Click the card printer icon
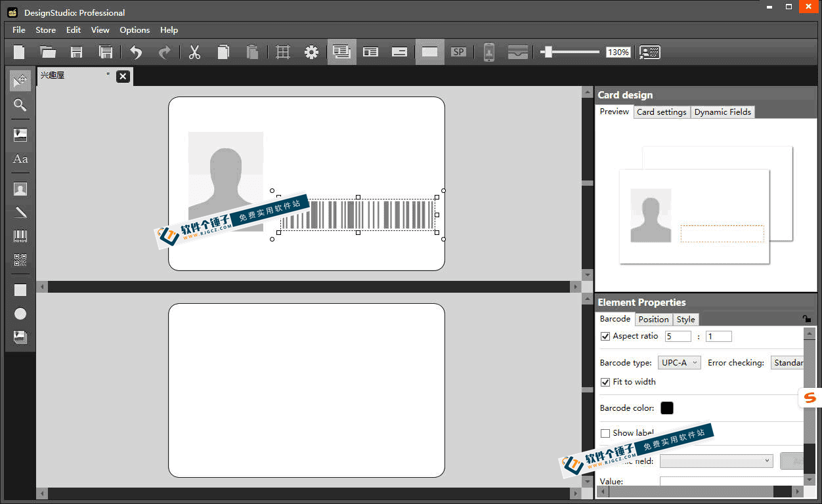This screenshot has width=822, height=504. (x=518, y=52)
